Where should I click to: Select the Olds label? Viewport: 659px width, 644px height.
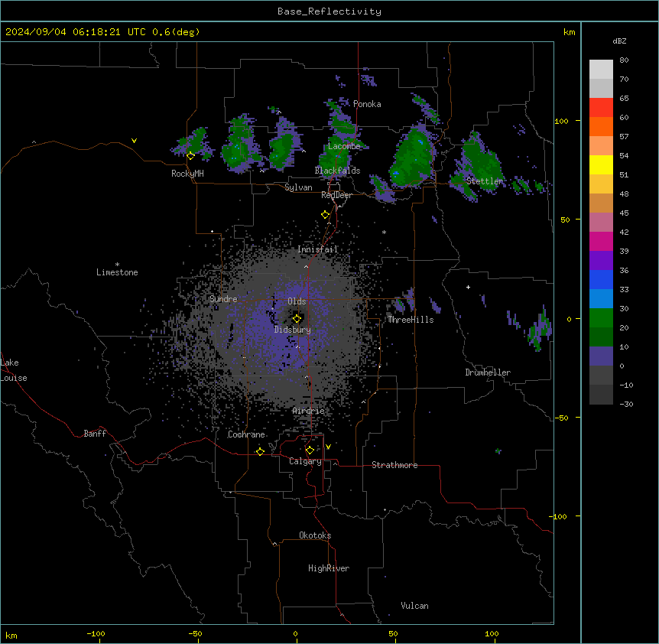297,301
